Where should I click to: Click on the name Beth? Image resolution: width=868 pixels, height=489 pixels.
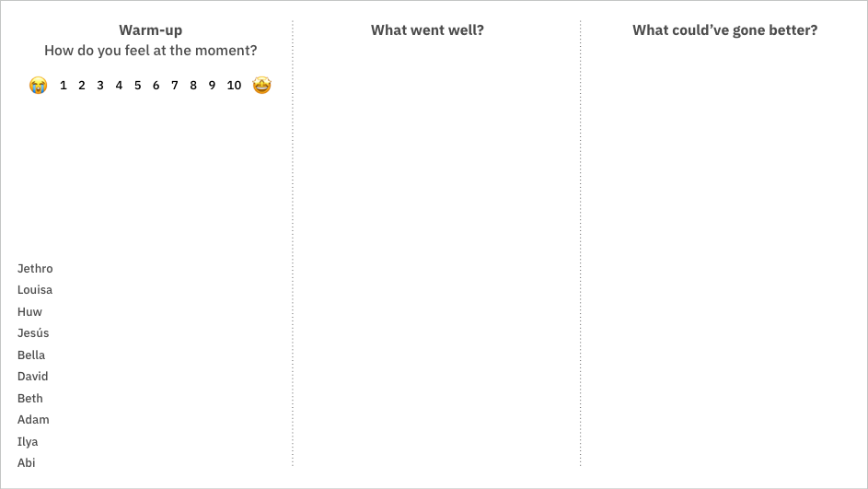point(29,398)
